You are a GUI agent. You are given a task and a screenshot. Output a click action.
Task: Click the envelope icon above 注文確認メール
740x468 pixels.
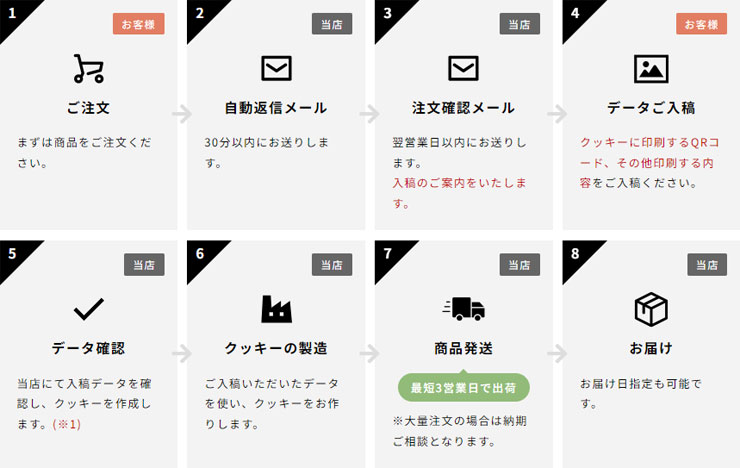coord(463,68)
